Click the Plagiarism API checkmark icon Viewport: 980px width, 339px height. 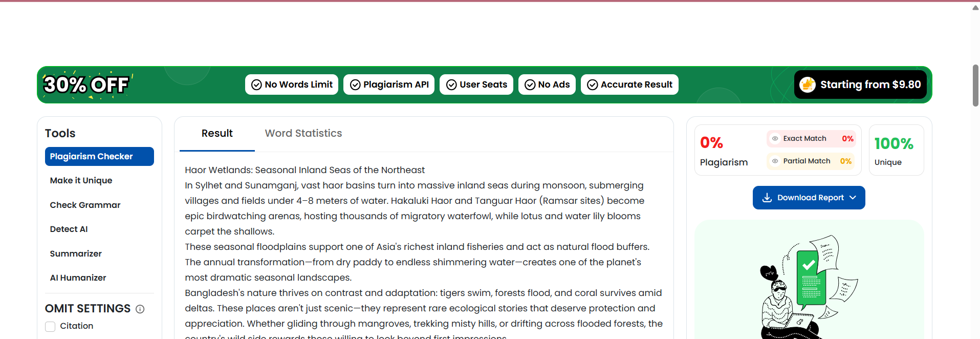[355, 85]
